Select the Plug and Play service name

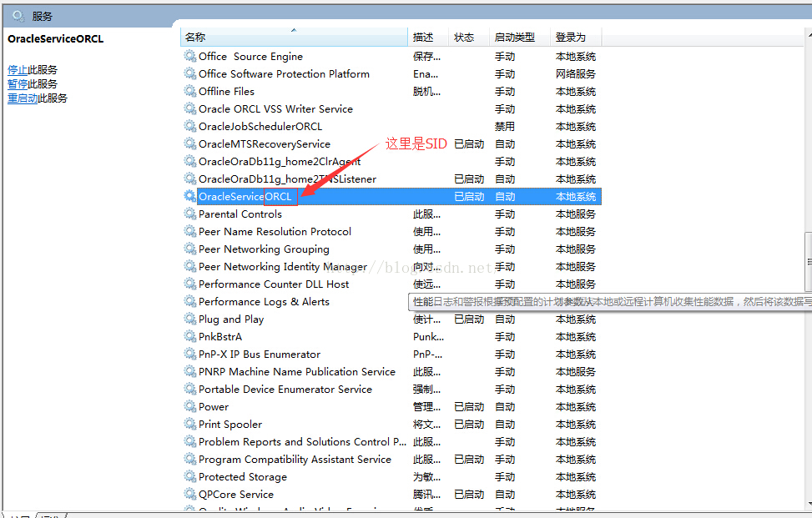coord(231,319)
